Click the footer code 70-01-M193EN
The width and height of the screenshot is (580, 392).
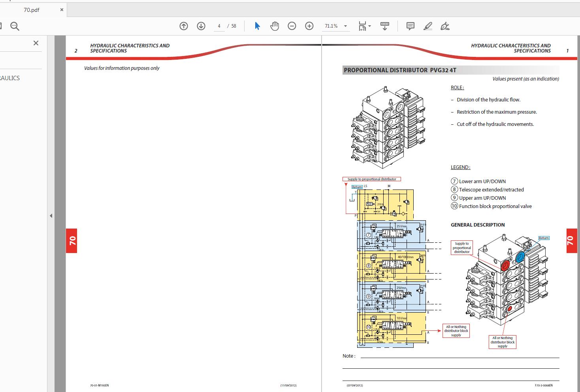pyautogui.click(x=99, y=385)
